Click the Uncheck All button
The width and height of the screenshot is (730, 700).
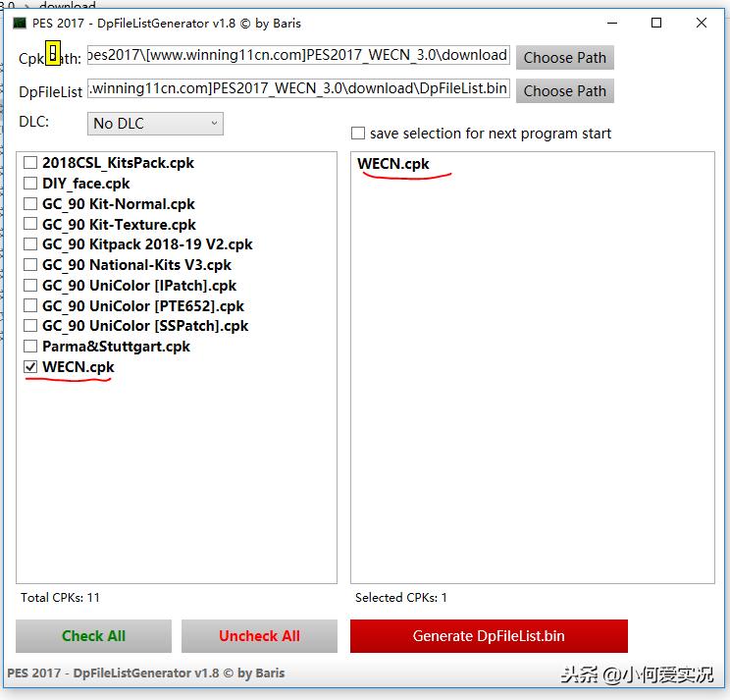[x=259, y=636]
